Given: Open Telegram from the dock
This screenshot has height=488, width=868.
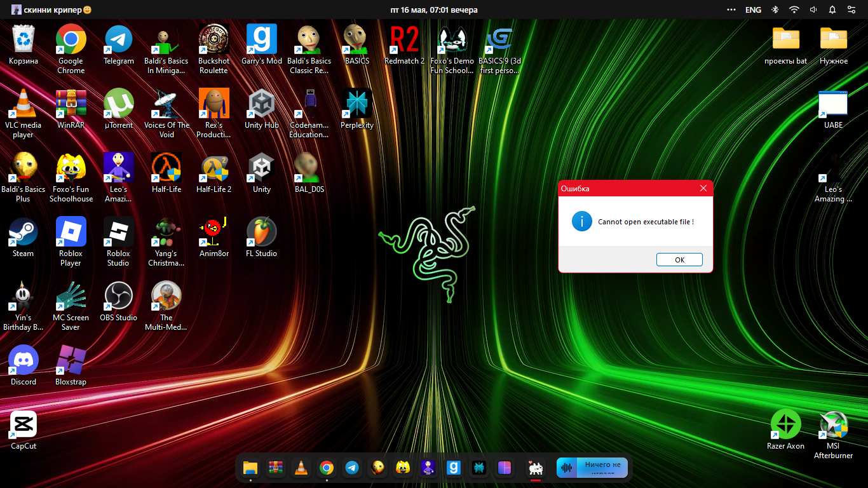Looking at the screenshot, I should click(x=352, y=468).
